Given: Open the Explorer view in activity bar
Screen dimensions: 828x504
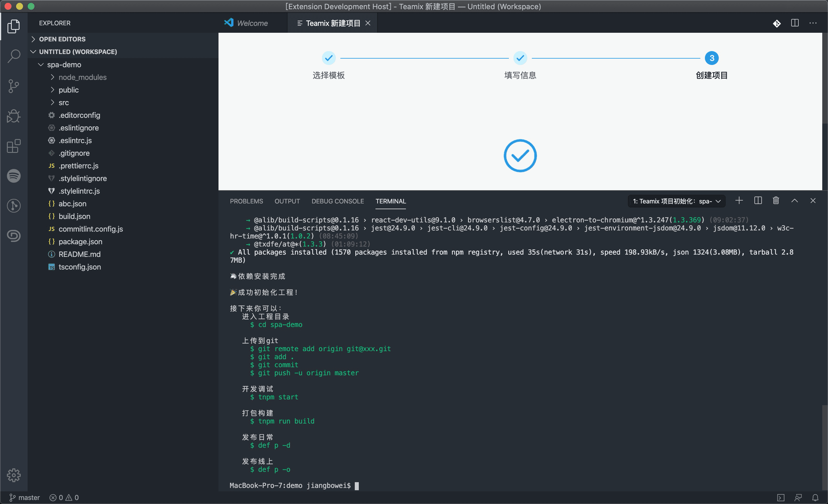Looking at the screenshot, I should pos(14,26).
